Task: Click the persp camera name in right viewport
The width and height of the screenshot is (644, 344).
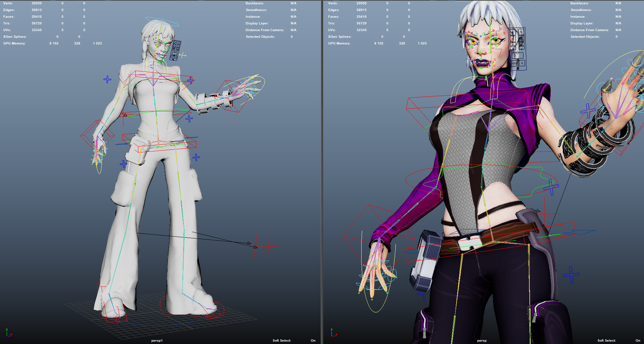Action: point(482,340)
